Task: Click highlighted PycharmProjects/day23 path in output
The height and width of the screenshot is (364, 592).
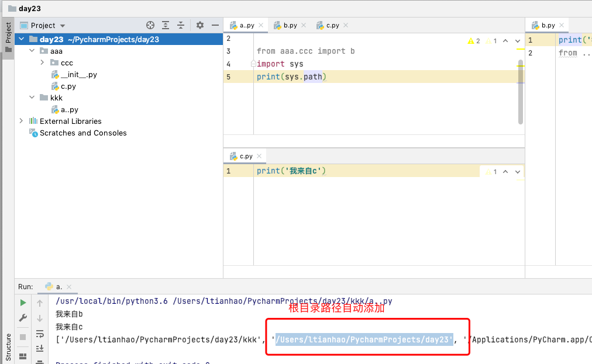Action: (364, 339)
